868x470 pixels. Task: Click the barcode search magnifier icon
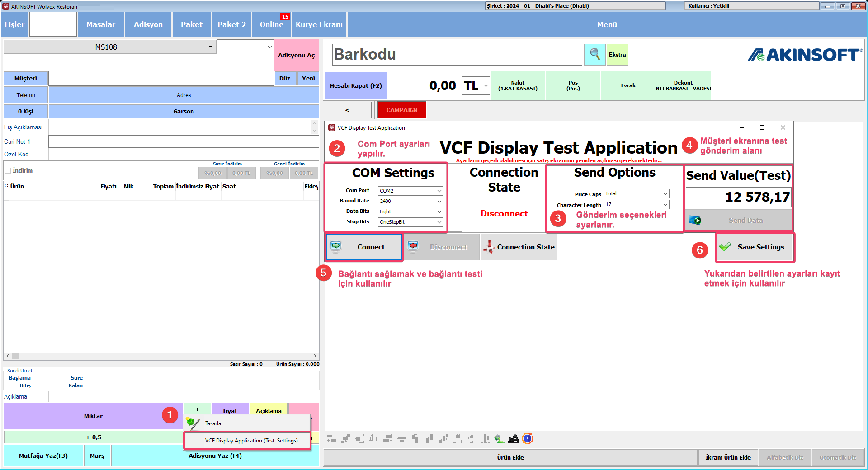(x=594, y=54)
